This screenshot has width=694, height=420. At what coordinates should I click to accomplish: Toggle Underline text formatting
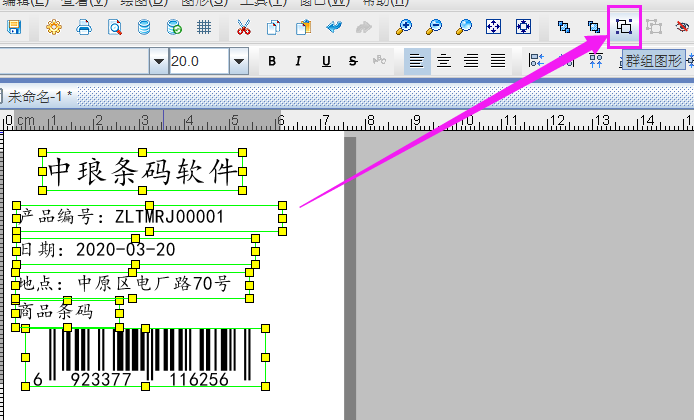click(326, 61)
